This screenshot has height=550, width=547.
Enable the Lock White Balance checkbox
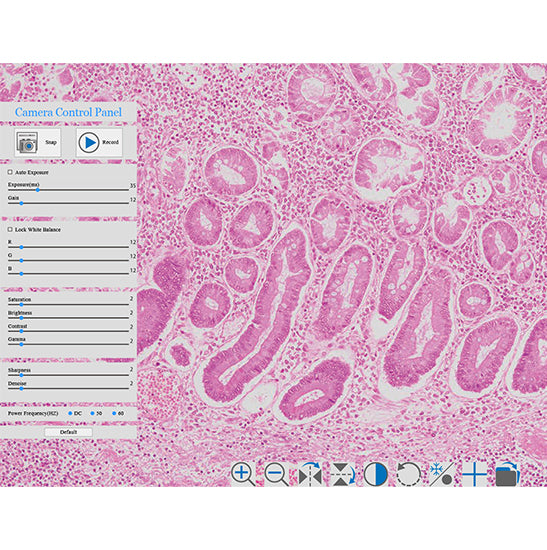coord(10,229)
